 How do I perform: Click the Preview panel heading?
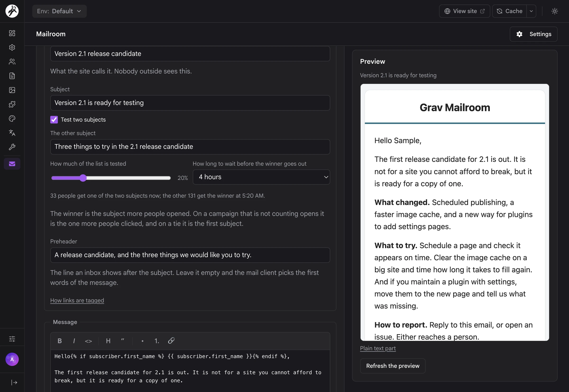click(x=372, y=62)
